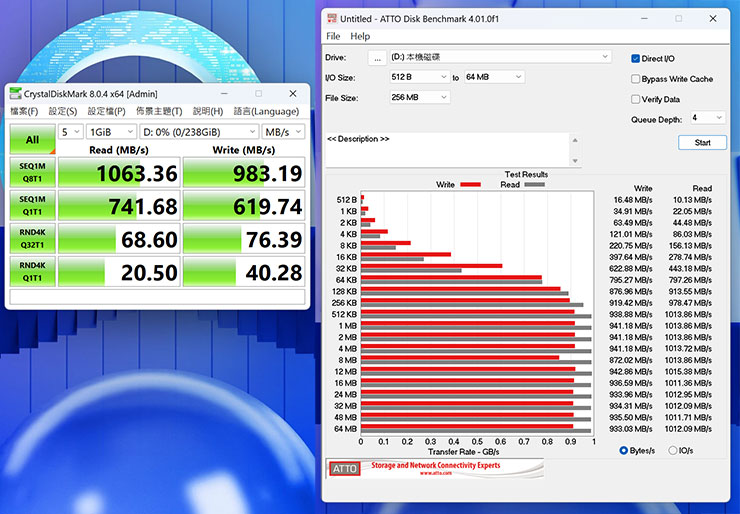Click the CrystalDiskMark bottom comment field
The image size is (740, 514).
point(157,296)
